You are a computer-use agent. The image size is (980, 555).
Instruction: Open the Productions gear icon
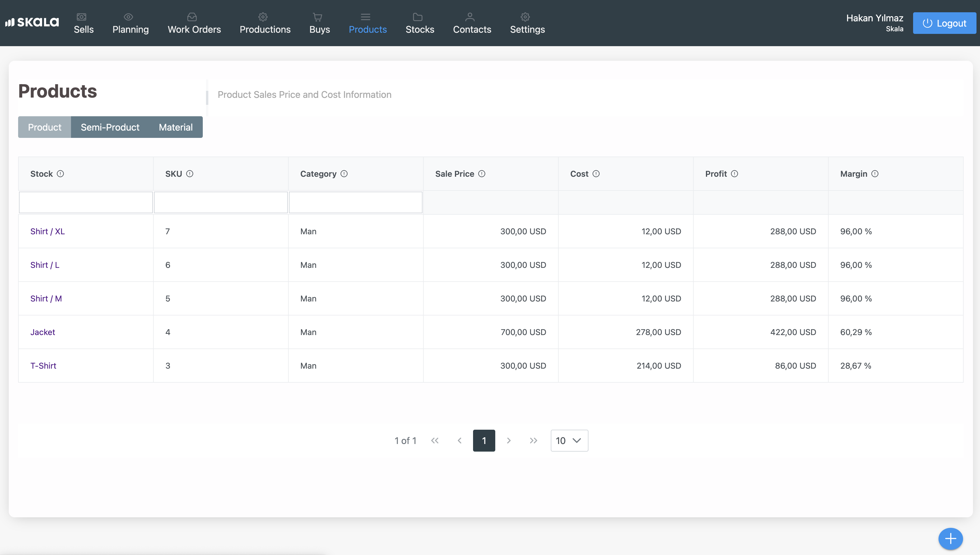[263, 17]
